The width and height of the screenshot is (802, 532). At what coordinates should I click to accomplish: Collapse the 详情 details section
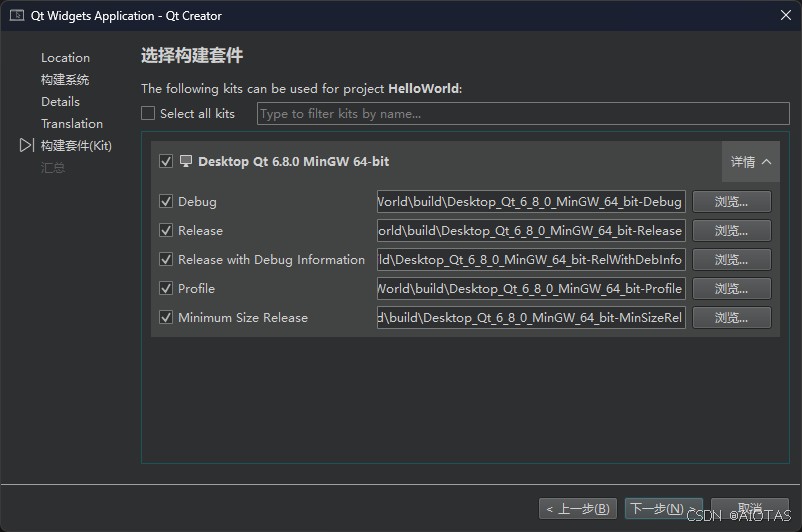[750, 162]
